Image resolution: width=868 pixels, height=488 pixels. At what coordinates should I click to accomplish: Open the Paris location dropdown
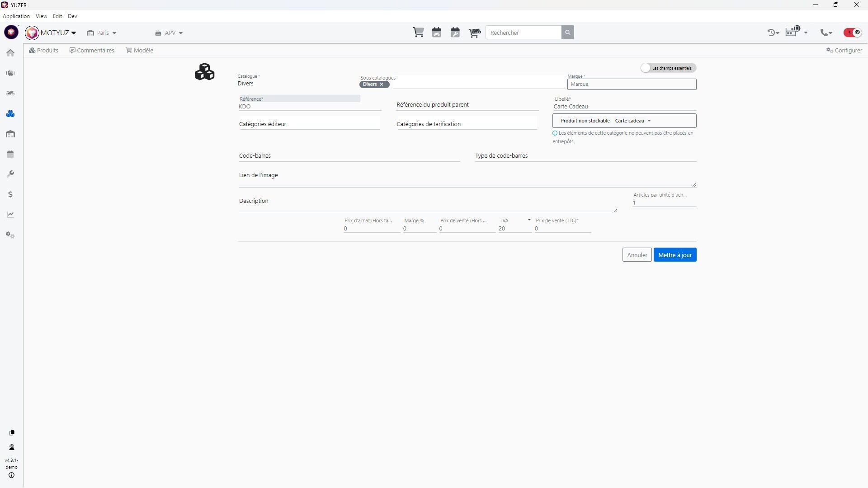click(x=102, y=33)
